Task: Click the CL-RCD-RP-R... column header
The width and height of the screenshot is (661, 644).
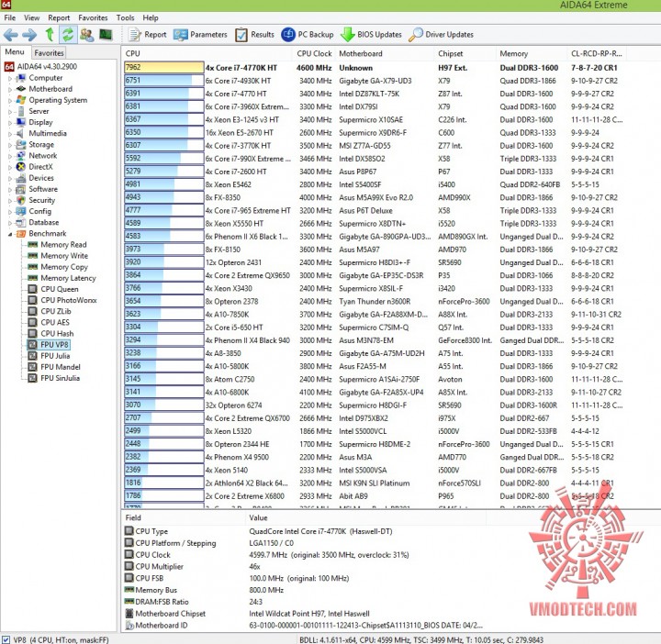Action: click(597, 53)
